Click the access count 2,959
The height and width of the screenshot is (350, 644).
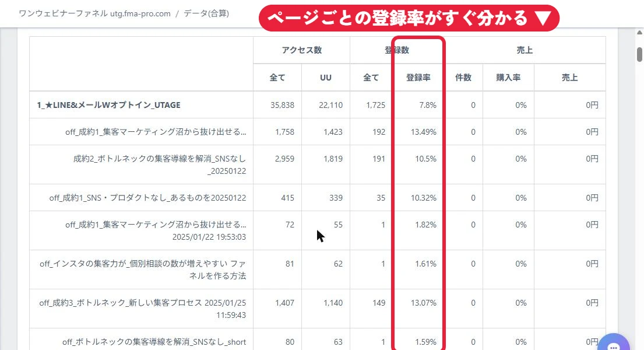(284, 159)
